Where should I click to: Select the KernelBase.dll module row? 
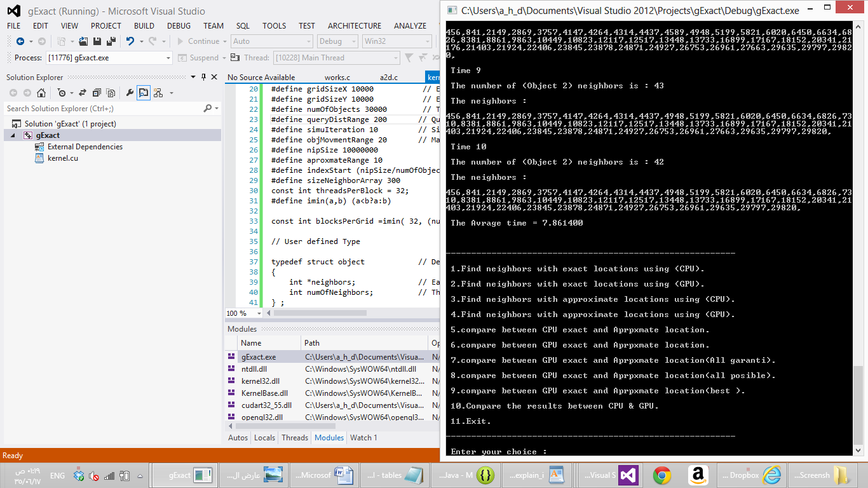coord(333,393)
